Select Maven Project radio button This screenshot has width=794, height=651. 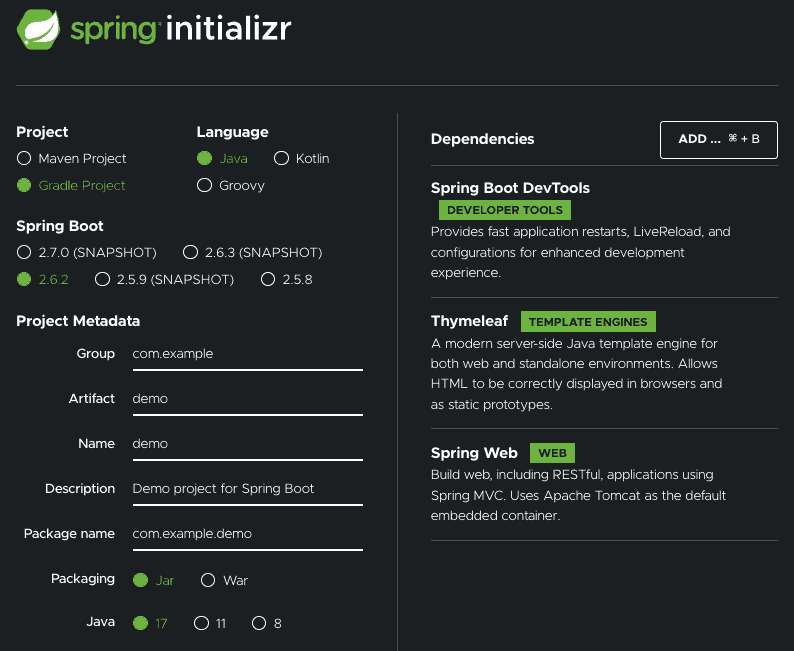[x=24, y=158]
